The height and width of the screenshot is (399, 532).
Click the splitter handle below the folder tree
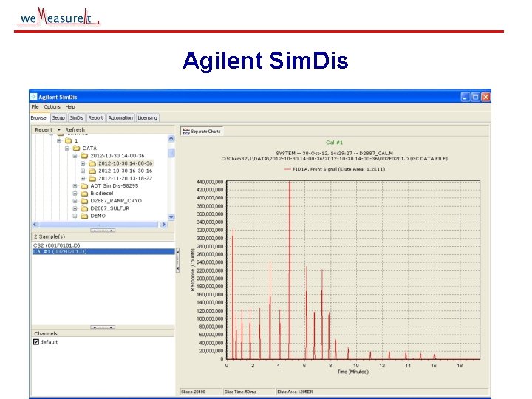point(103,231)
